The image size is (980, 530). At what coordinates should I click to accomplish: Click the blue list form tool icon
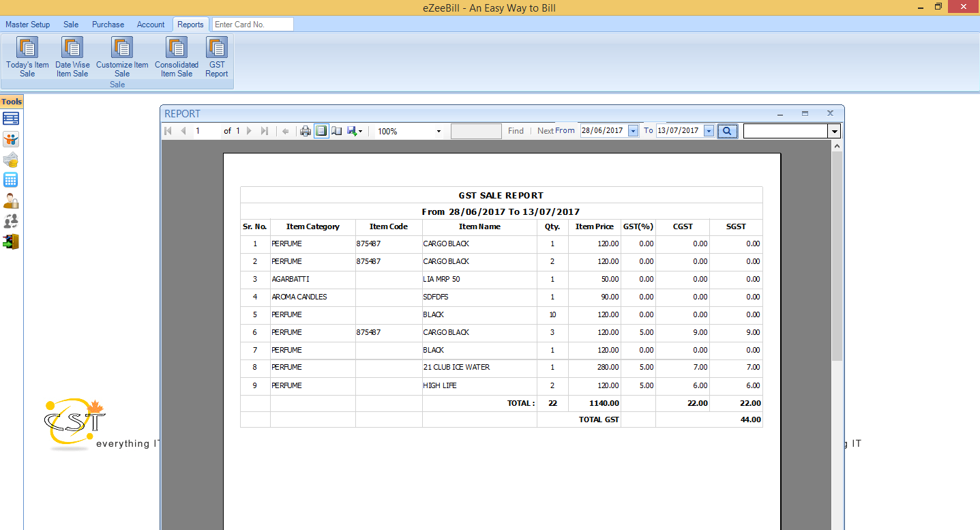coord(11,119)
